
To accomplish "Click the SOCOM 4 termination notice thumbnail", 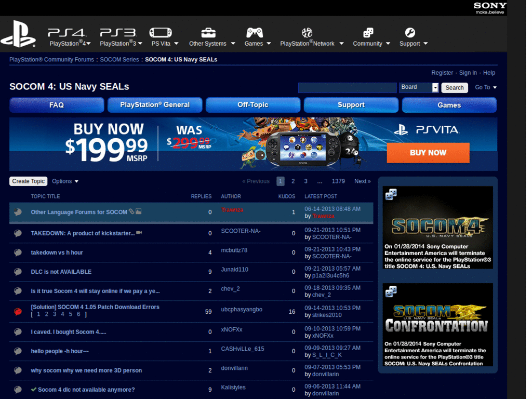I will 437,228.
